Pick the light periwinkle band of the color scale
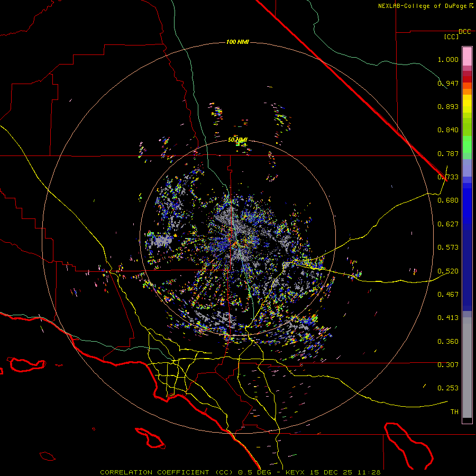The width and height of the screenshot is (476, 476). [467, 168]
